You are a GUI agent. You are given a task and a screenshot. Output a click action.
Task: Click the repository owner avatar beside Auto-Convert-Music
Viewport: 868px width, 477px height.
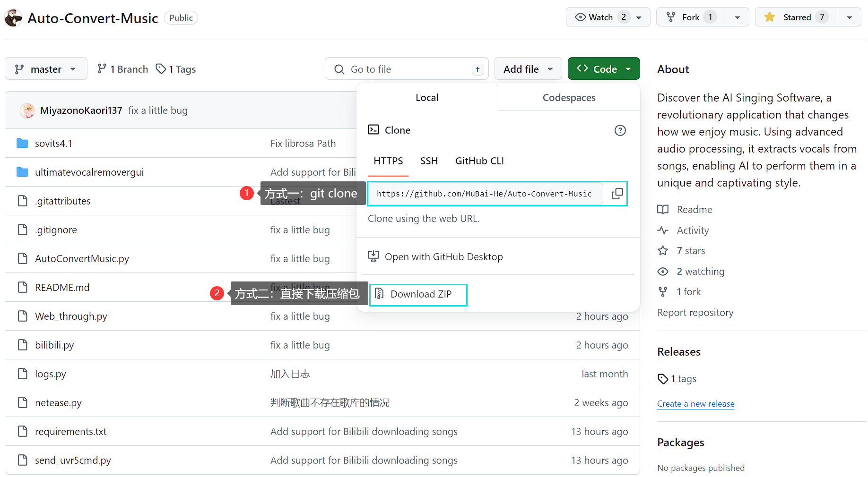click(x=13, y=18)
